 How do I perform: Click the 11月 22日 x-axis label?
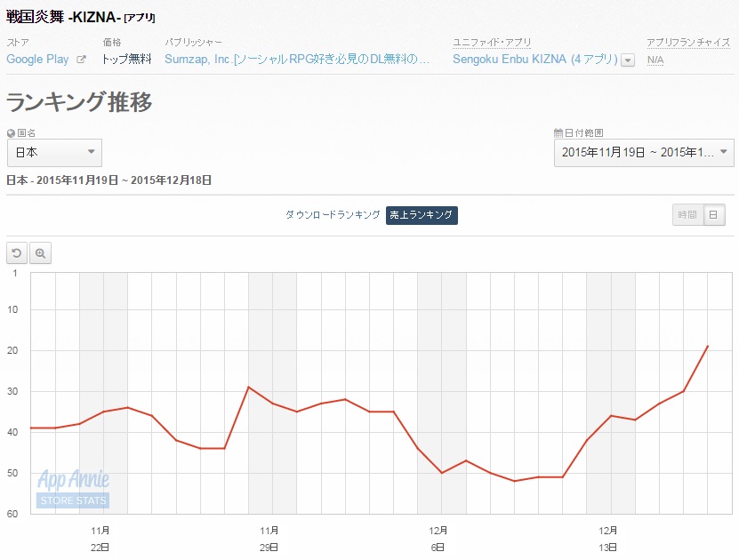100,539
